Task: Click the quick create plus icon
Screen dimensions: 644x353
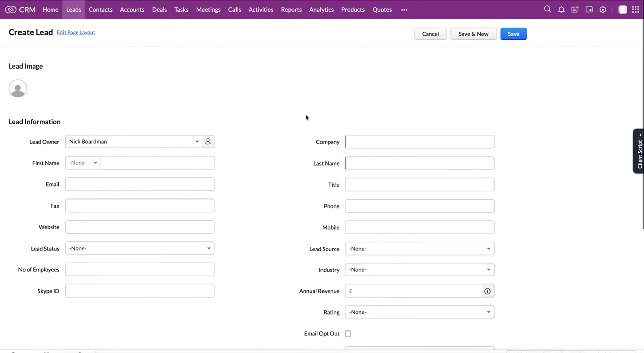Action: click(575, 10)
